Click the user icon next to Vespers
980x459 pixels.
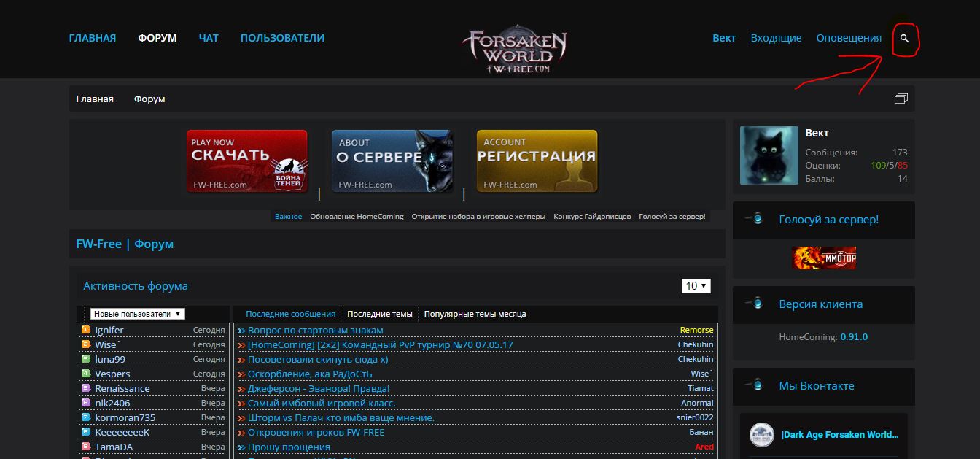[x=86, y=374]
